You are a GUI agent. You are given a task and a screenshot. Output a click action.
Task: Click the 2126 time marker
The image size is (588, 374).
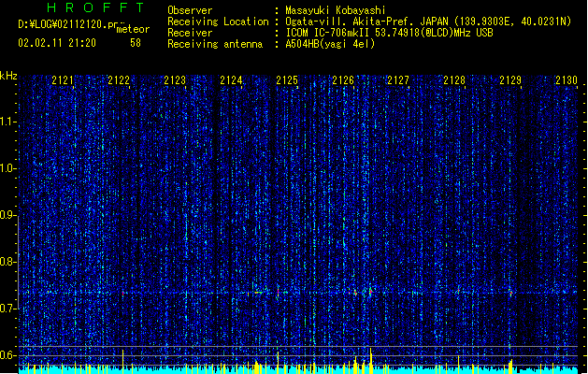(343, 80)
